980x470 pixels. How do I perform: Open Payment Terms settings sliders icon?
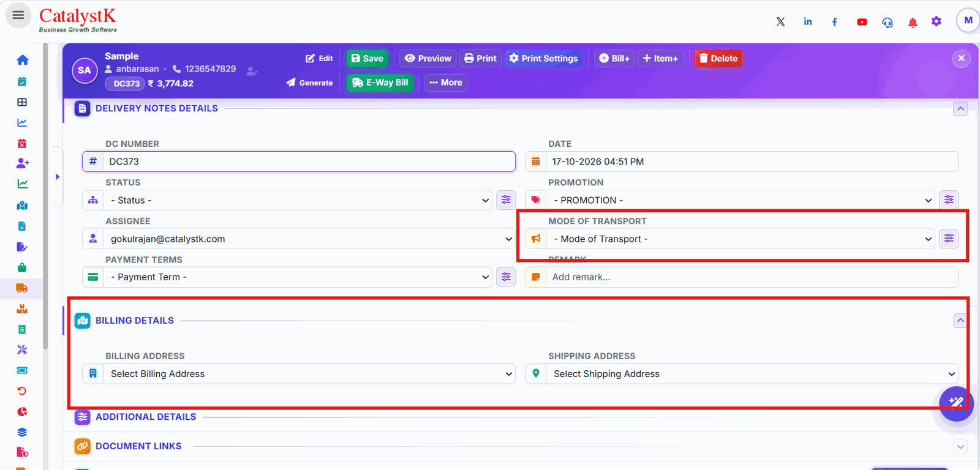point(506,277)
